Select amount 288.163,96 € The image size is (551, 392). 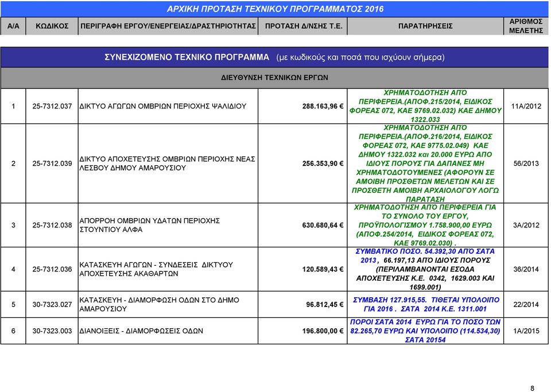tap(323, 106)
